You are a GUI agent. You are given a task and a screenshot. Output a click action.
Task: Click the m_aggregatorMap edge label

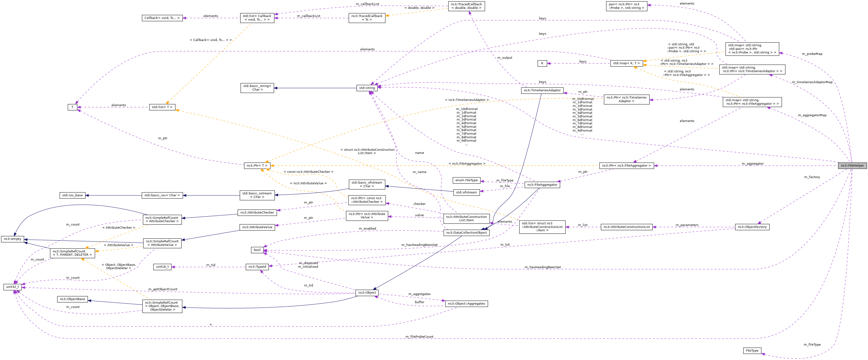[812, 115]
